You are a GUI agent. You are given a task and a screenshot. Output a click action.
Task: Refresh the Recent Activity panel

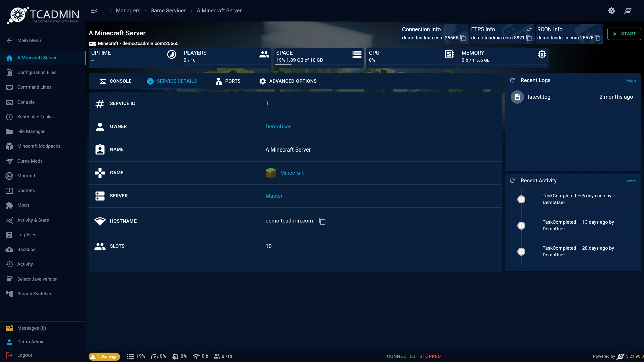[512, 181]
